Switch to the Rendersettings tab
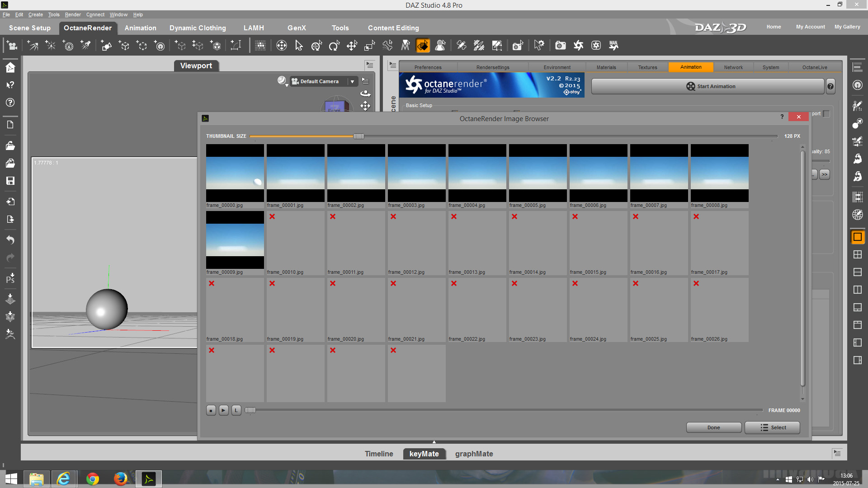This screenshot has height=488, width=868. click(x=492, y=67)
